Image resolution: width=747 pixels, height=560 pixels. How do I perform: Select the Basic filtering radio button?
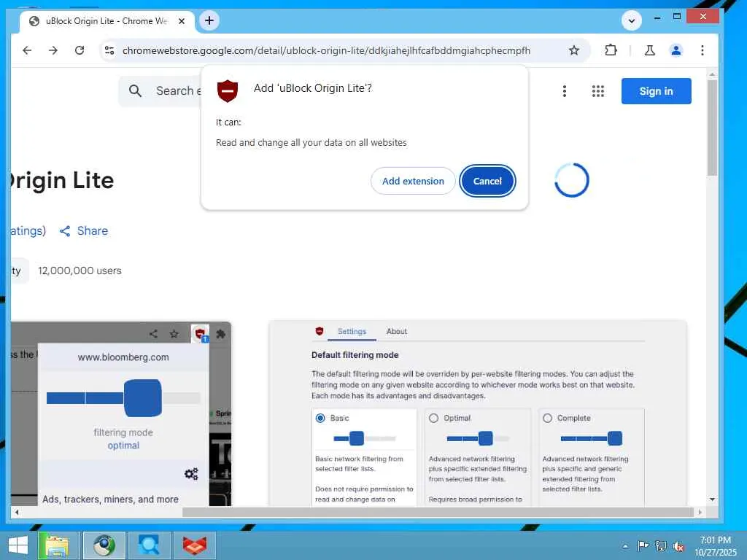click(320, 418)
